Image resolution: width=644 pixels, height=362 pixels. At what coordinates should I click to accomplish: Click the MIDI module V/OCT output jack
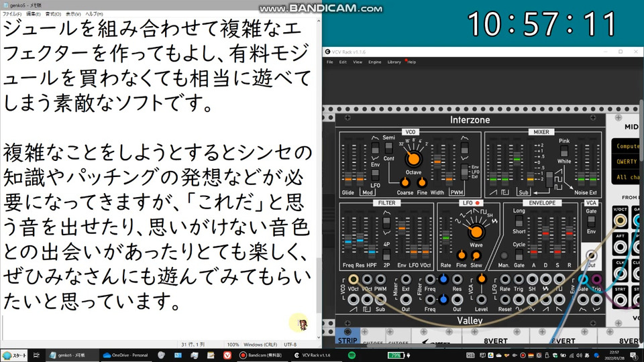pyautogui.click(x=620, y=221)
